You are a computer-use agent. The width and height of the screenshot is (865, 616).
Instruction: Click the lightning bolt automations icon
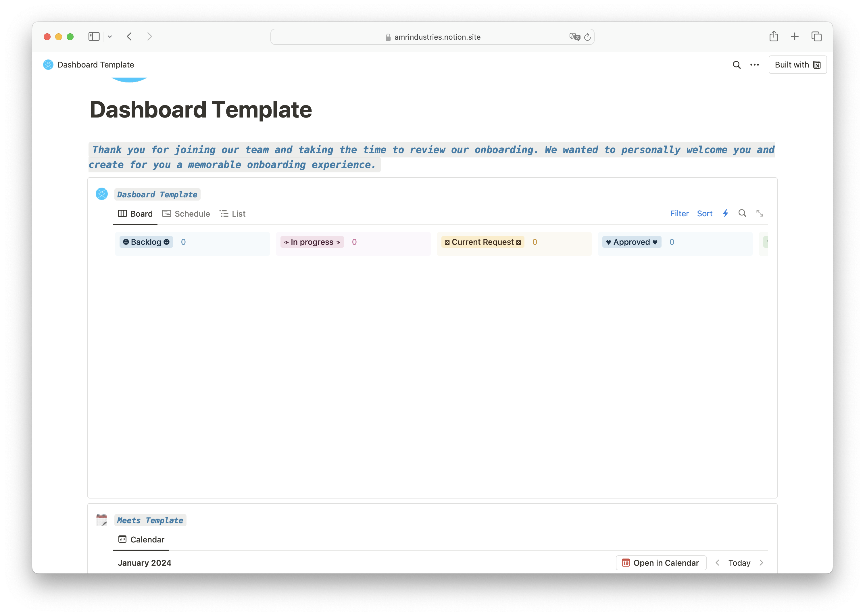click(x=725, y=213)
